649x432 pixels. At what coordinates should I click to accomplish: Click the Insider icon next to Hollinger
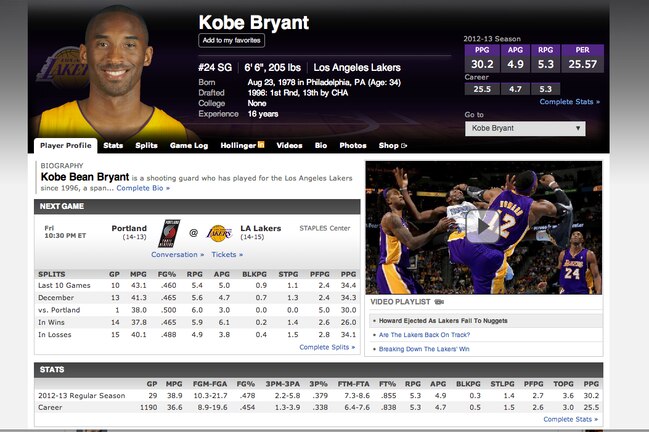point(261,144)
